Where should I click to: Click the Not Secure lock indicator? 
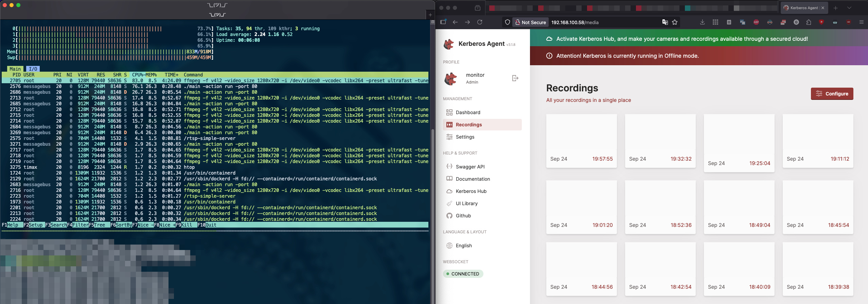coord(530,22)
